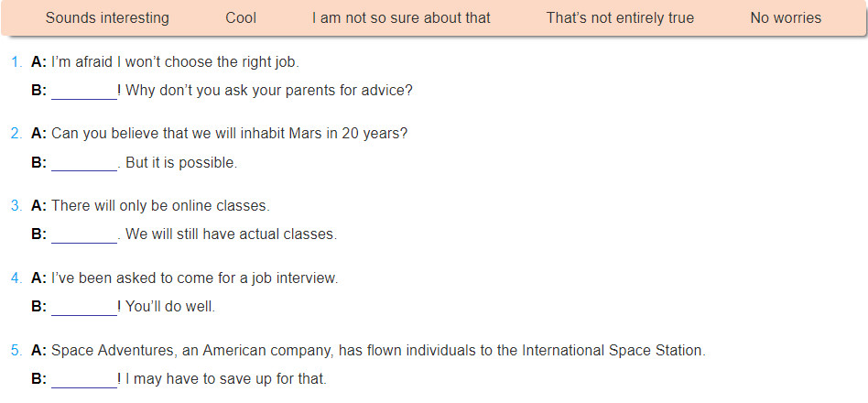Click question number 3 marker
The height and width of the screenshot is (403, 868).
click(16, 206)
